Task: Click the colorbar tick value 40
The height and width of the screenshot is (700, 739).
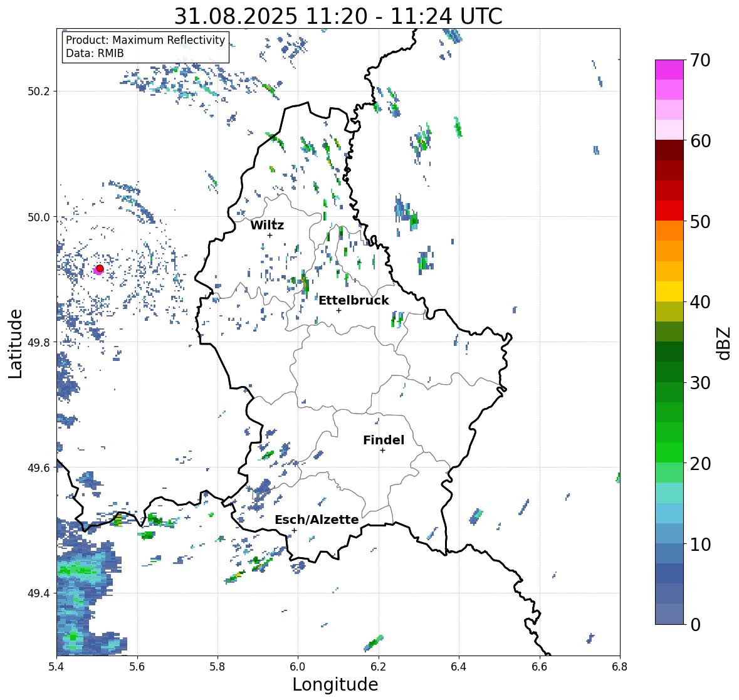Action: [x=700, y=302]
